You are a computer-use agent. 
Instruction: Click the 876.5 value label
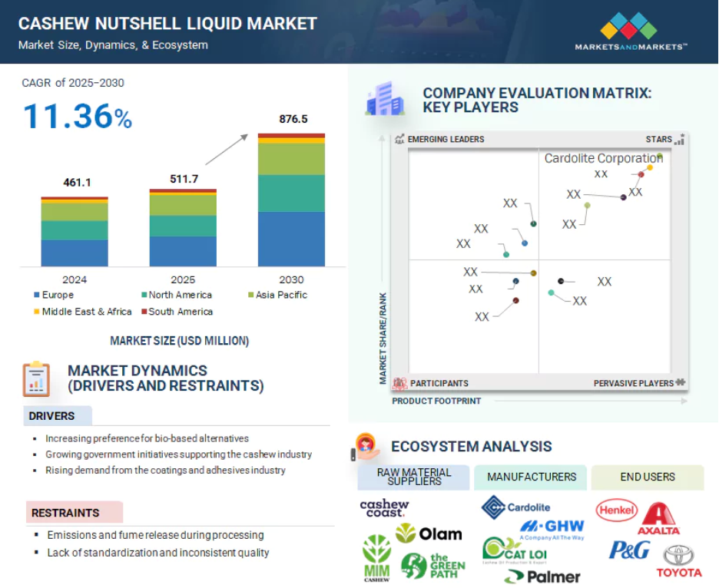click(293, 119)
